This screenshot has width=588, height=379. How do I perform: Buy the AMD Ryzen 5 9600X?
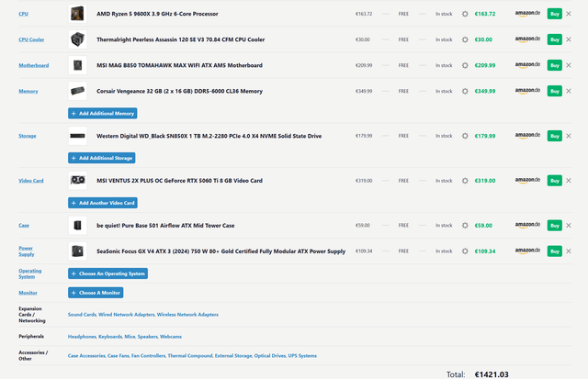[x=555, y=14]
